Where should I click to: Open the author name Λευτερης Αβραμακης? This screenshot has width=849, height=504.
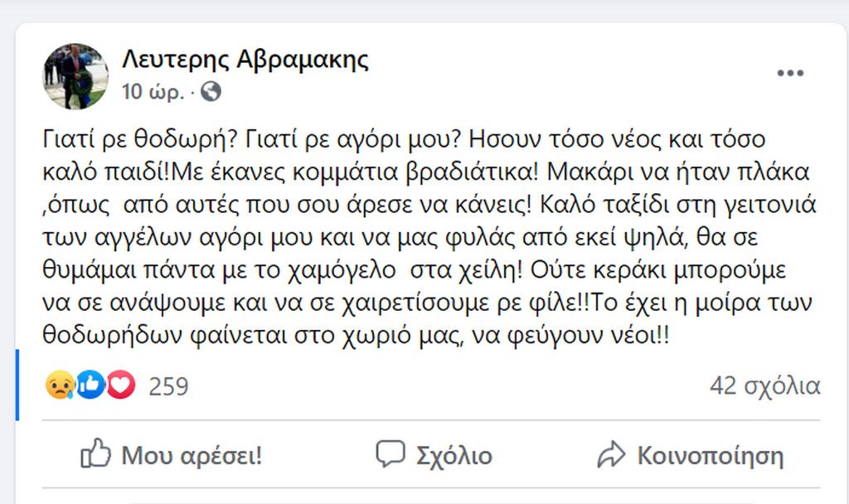click(245, 60)
